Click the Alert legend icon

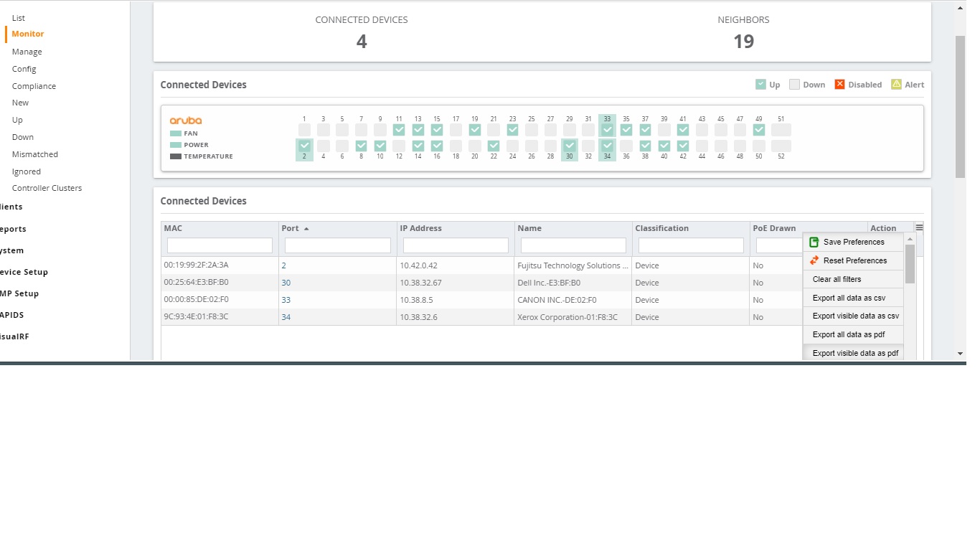[896, 84]
